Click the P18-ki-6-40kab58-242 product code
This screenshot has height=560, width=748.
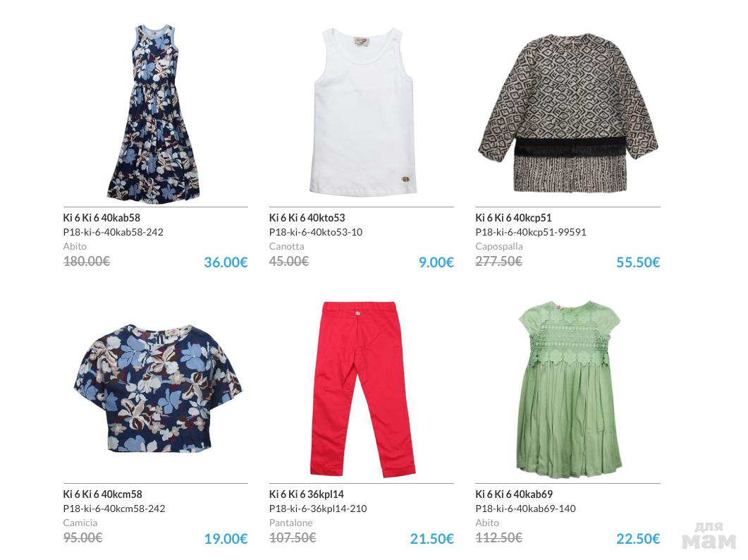pyautogui.click(x=113, y=232)
